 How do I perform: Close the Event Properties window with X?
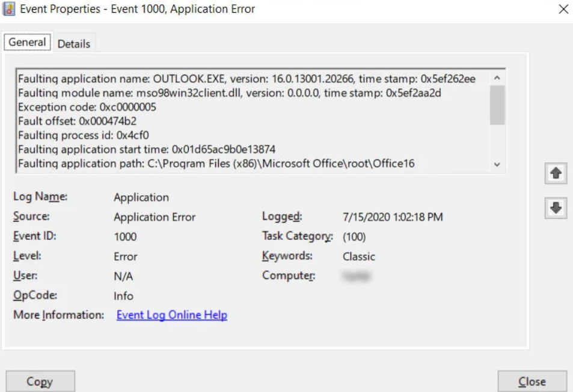[563, 9]
